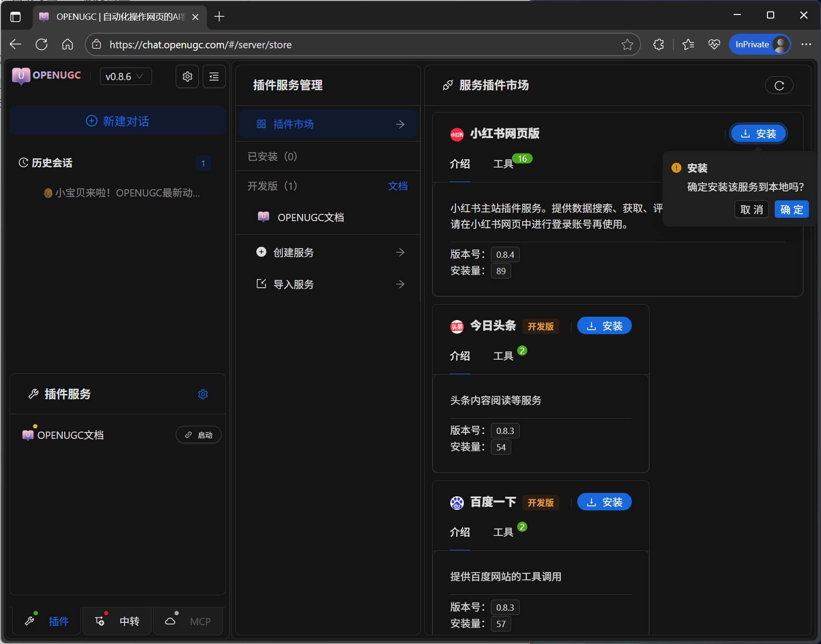The image size is (821, 644).
Task: Click the 小红书网页版 logo icon
Action: [x=457, y=134]
